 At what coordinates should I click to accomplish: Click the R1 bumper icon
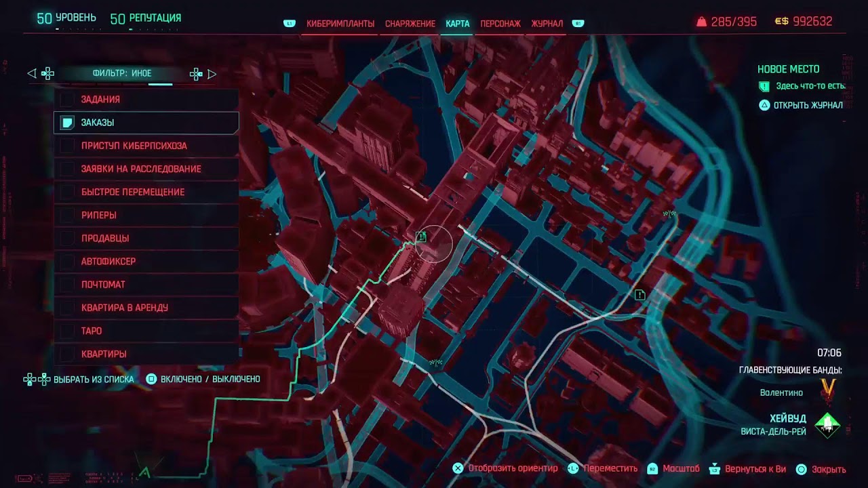pyautogui.click(x=578, y=24)
